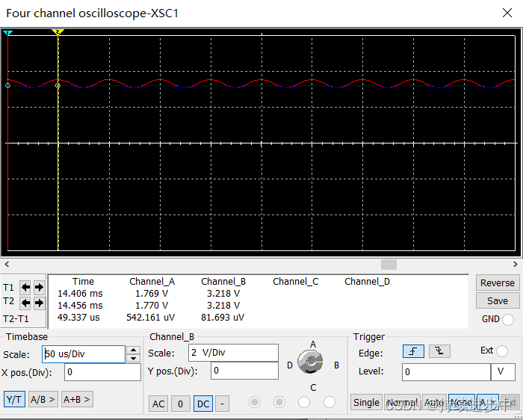Grab the cyan T1 cursor marker

tap(7, 32)
